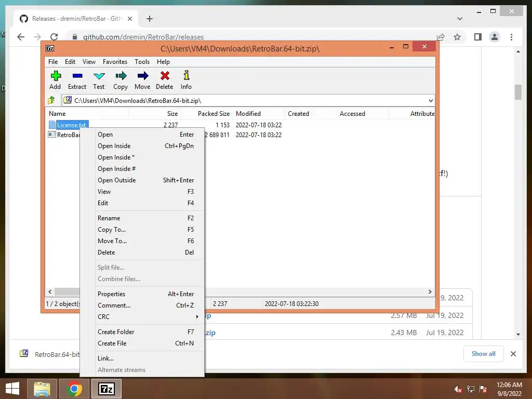Toggle Chrome side panel icon
The image size is (532, 399).
click(x=478, y=37)
